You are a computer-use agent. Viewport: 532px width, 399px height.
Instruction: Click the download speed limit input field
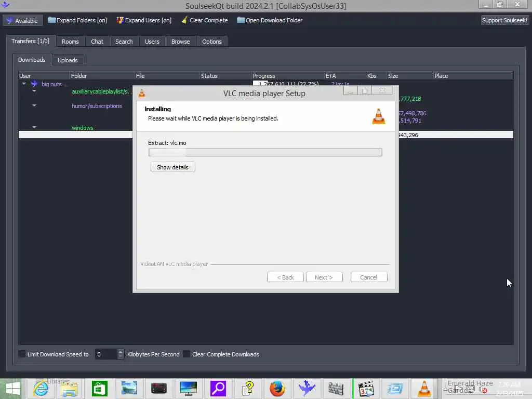pyautogui.click(x=106, y=354)
